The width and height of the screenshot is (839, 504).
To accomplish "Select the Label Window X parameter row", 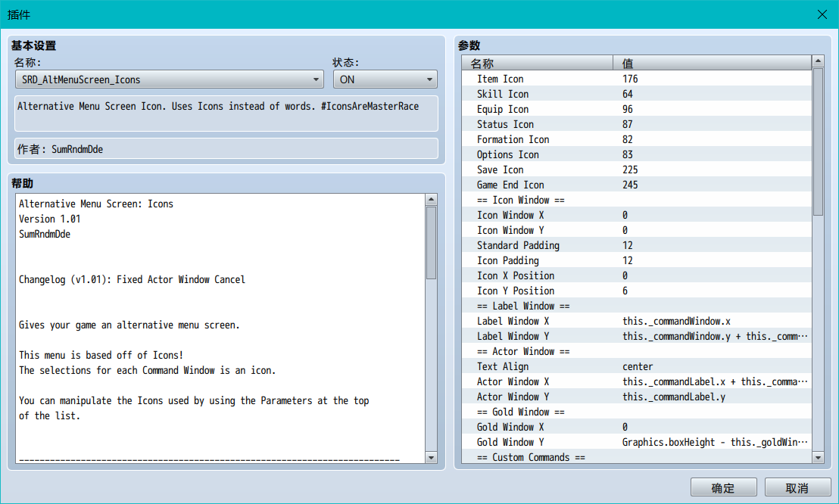I will 637,321.
